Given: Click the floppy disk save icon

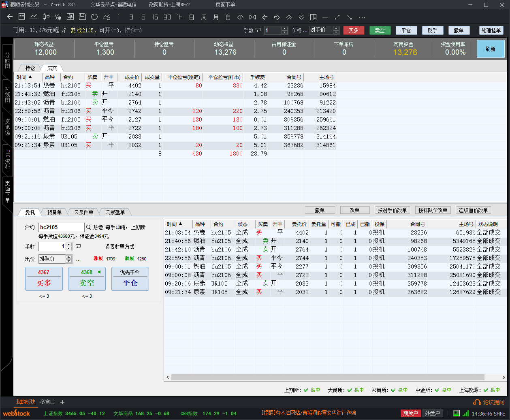Looking at the screenshot, I should pos(82,17).
